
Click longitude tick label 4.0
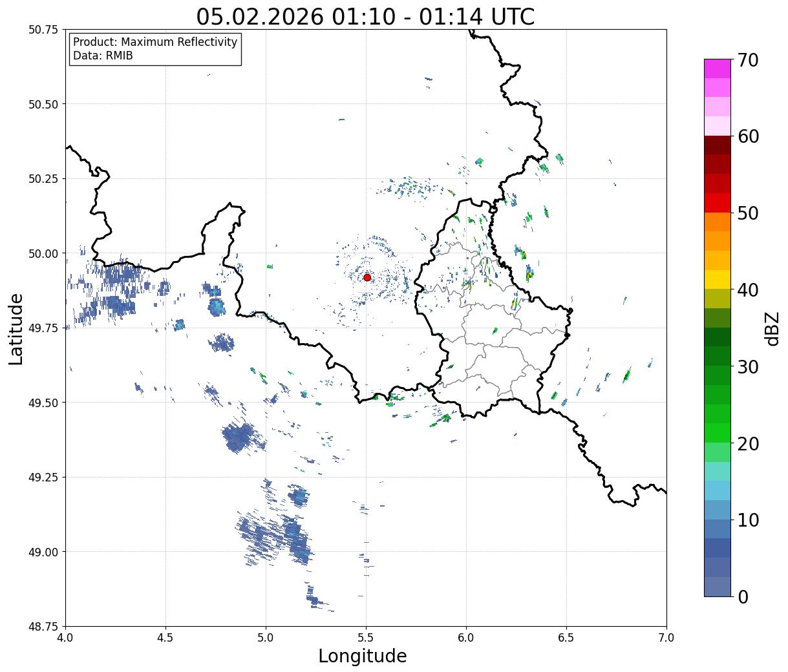65,638
